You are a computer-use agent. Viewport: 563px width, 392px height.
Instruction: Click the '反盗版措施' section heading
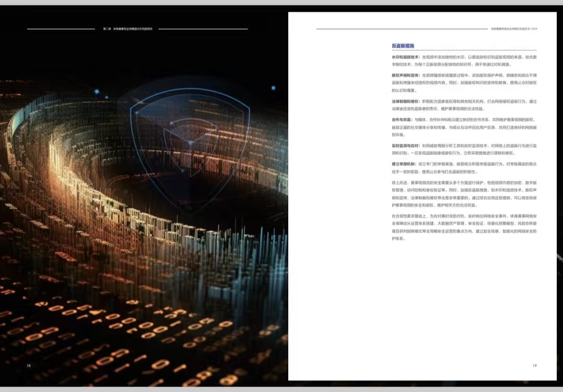point(403,46)
